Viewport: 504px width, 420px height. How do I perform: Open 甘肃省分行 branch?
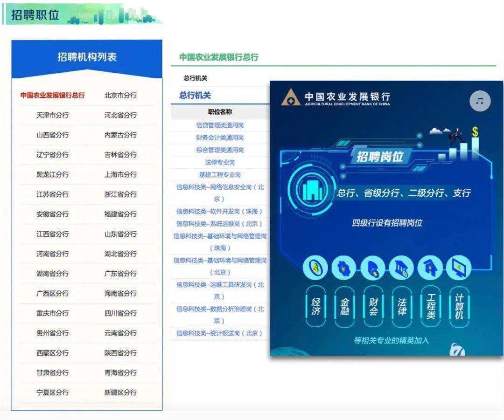click(52, 373)
